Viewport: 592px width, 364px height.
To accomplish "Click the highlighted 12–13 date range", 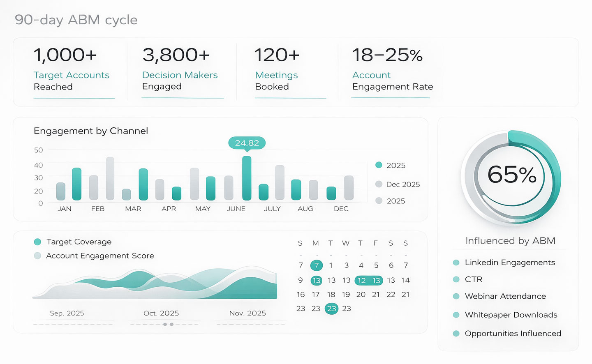I will [369, 281].
